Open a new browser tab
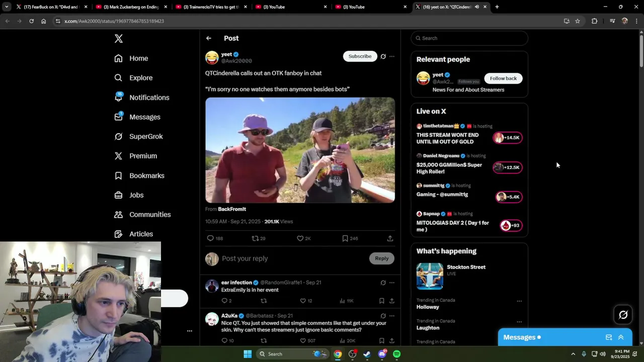The height and width of the screenshot is (362, 644). [x=497, y=7]
